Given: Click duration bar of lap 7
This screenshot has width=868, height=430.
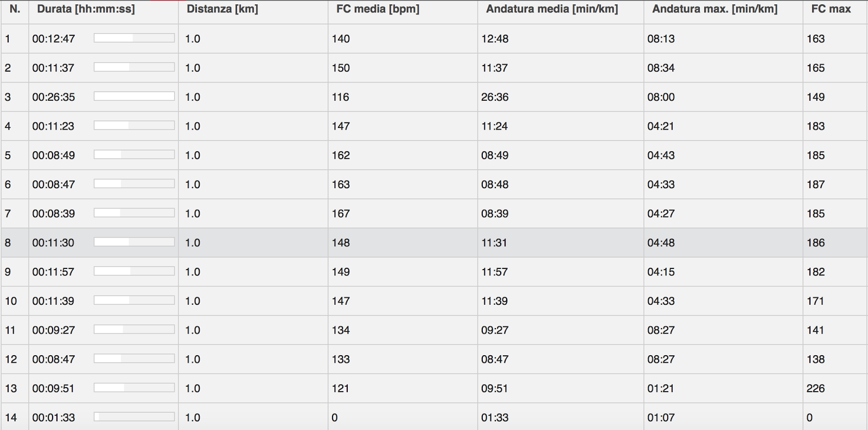Looking at the screenshot, I should (134, 213).
